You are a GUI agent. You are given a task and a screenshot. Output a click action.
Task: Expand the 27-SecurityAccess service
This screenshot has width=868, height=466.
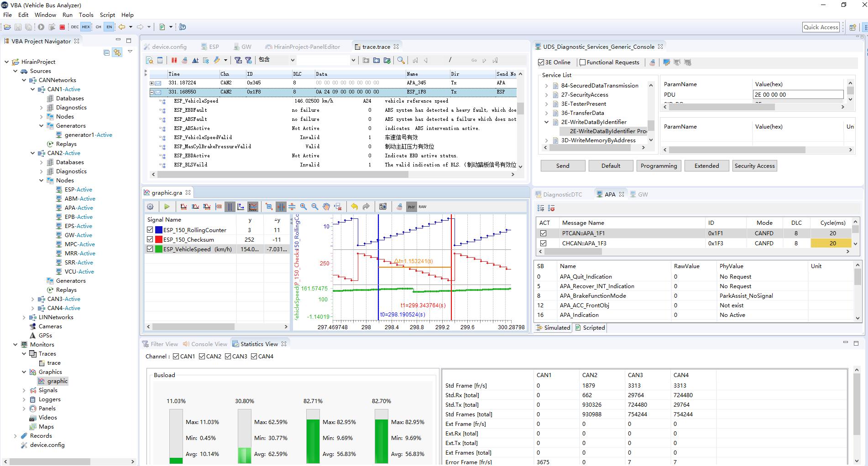click(546, 95)
